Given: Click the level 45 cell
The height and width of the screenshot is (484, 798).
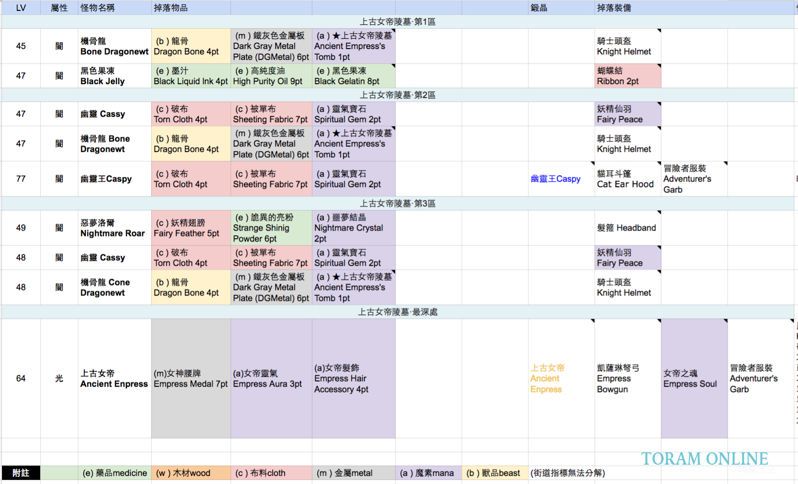Looking at the screenshot, I should (x=21, y=46).
